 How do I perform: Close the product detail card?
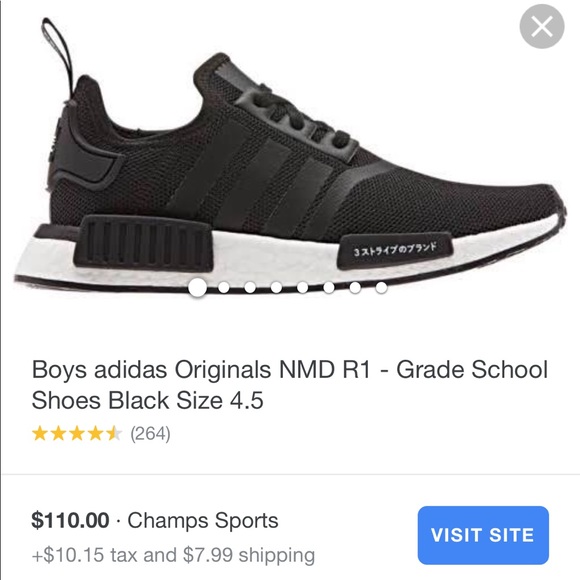tap(542, 26)
